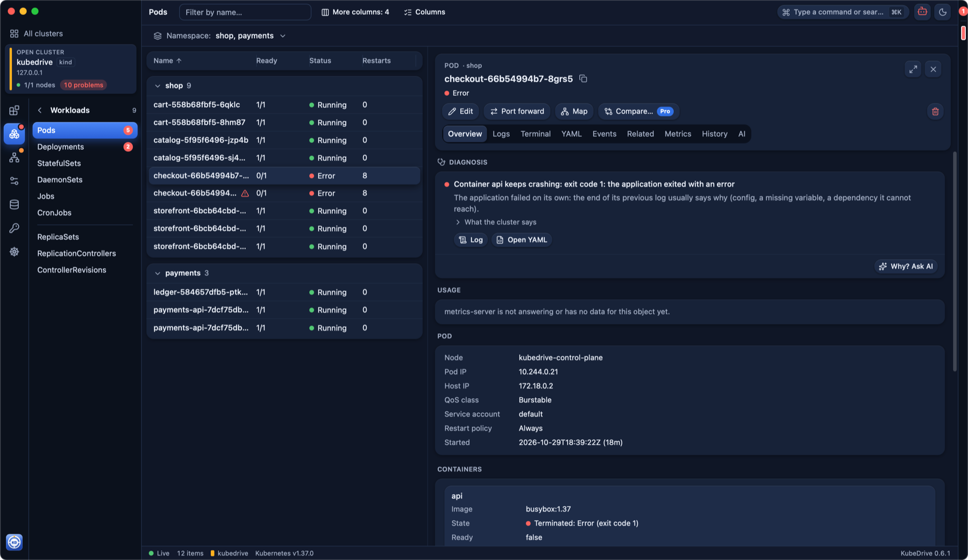Expand What the cluster says

(495, 222)
